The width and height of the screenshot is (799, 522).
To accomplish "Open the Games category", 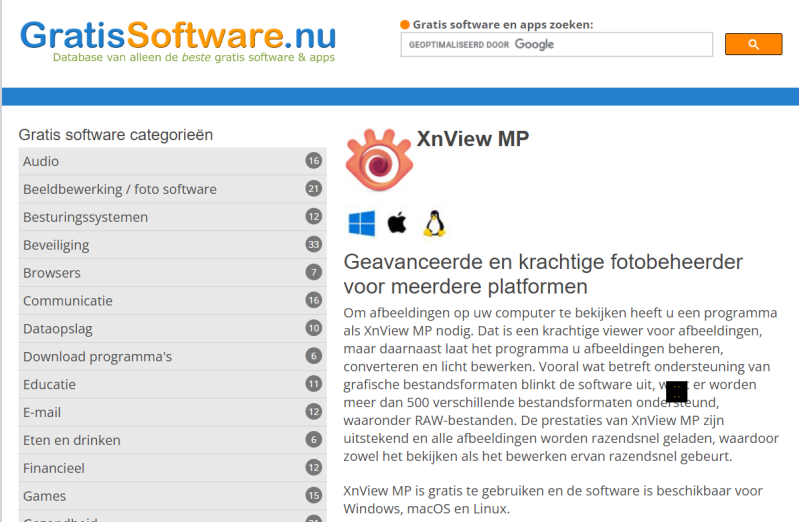I will pyautogui.click(x=172, y=495).
